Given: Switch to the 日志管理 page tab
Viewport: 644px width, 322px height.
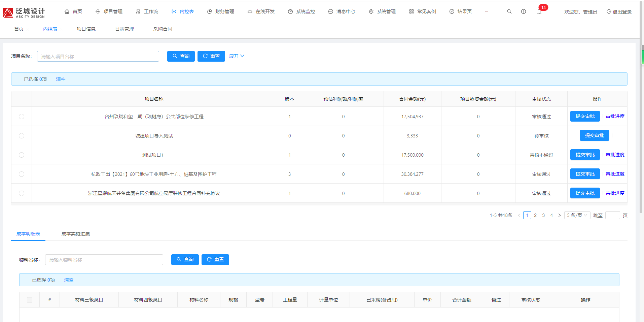Looking at the screenshot, I should (124, 29).
